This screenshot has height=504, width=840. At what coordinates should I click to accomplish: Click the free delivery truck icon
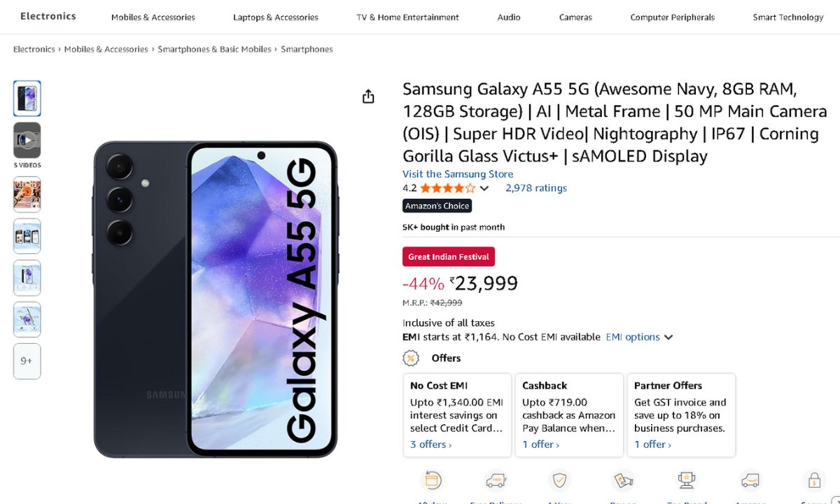point(496,480)
